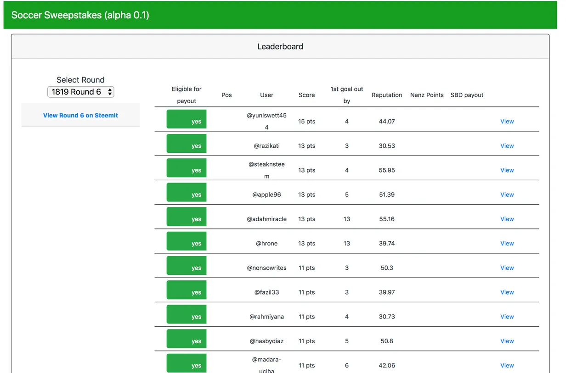Image resolution: width=588 pixels, height=373 pixels.
Task: Click green yes badge for @hrone
Action: coord(187,241)
